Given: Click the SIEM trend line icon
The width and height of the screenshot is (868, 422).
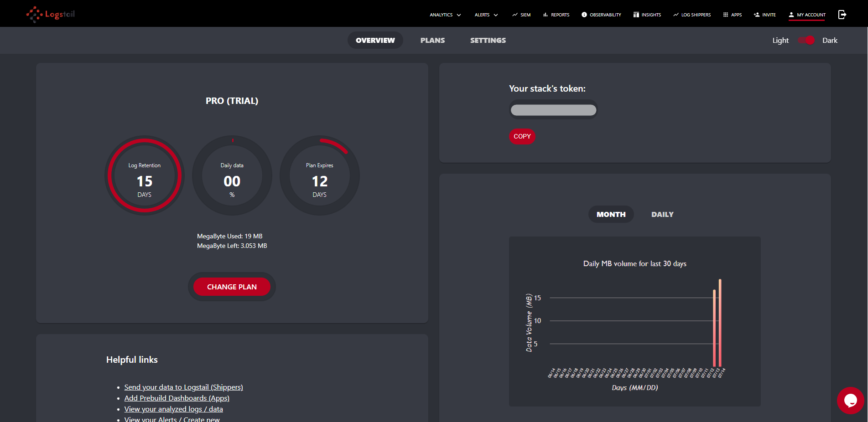Looking at the screenshot, I should tap(515, 15).
